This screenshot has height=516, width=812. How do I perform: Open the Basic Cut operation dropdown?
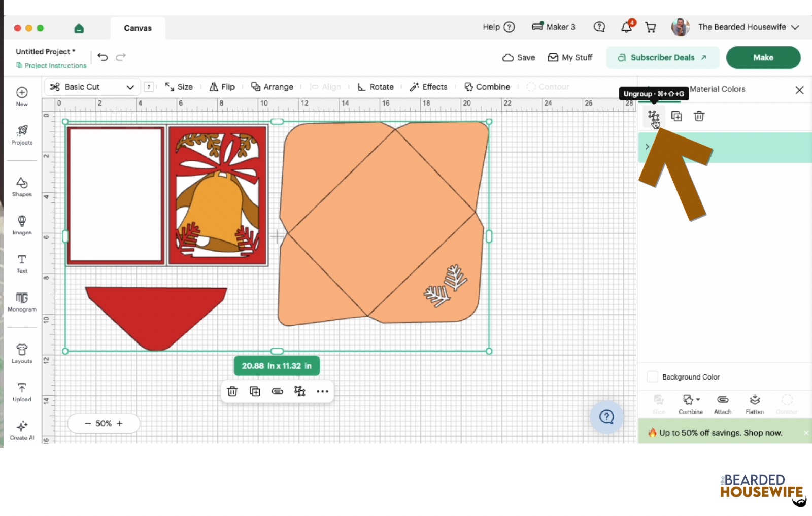tap(92, 87)
